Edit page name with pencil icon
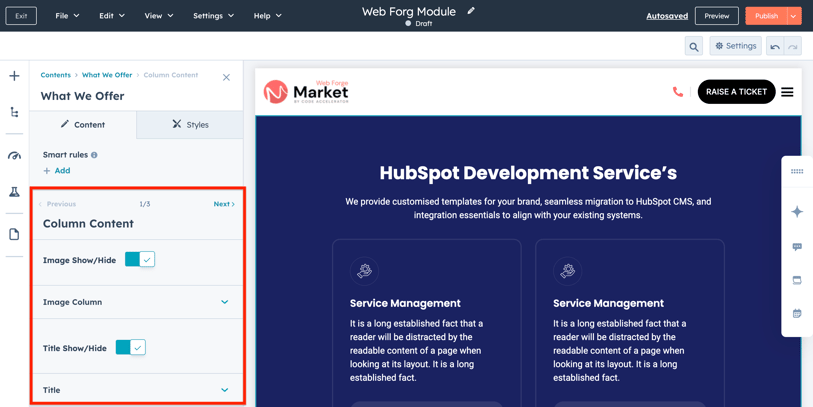This screenshot has width=813, height=407. click(471, 12)
